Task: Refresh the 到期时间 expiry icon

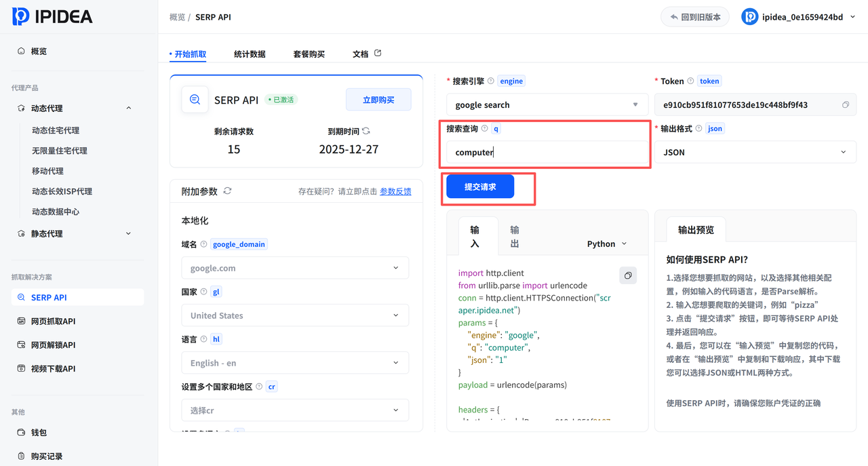Action: [x=366, y=131]
